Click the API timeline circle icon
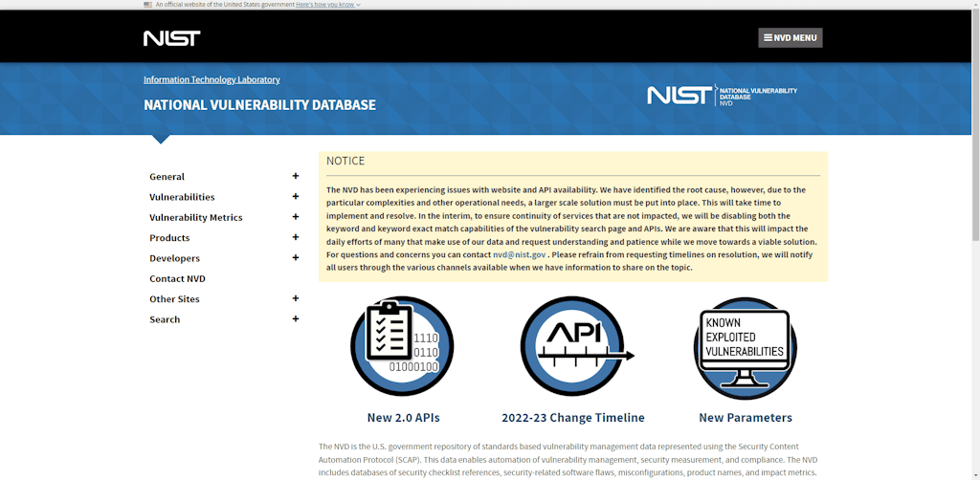The height and width of the screenshot is (480, 980). (575, 348)
